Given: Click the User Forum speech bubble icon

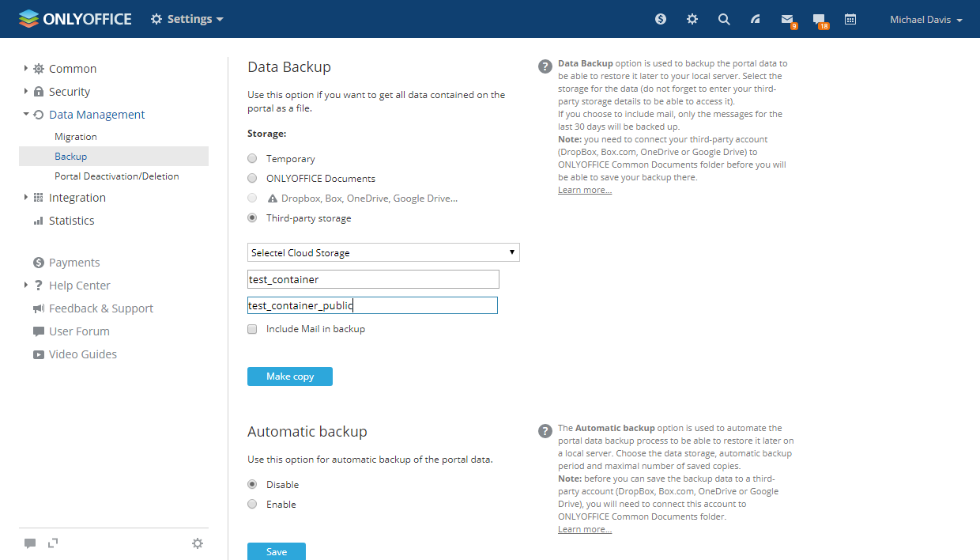Looking at the screenshot, I should [39, 331].
